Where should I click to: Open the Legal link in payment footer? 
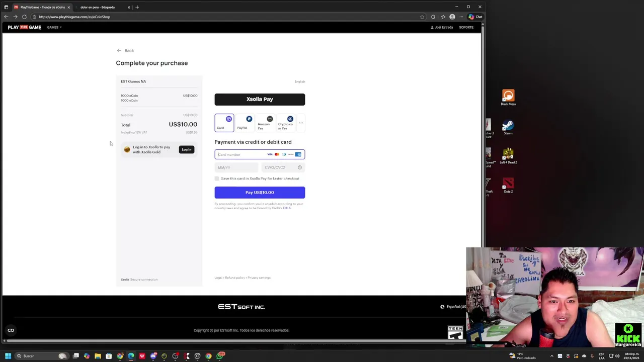(x=218, y=278)
